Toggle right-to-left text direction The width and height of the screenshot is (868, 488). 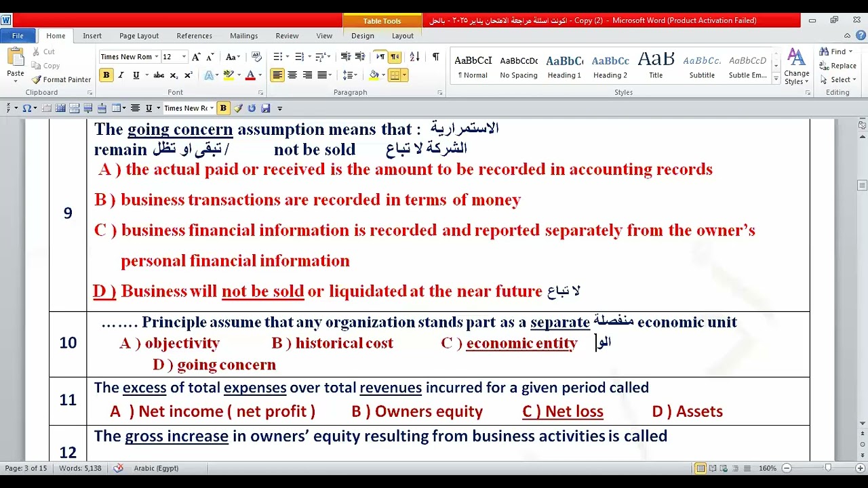point(395,57)
